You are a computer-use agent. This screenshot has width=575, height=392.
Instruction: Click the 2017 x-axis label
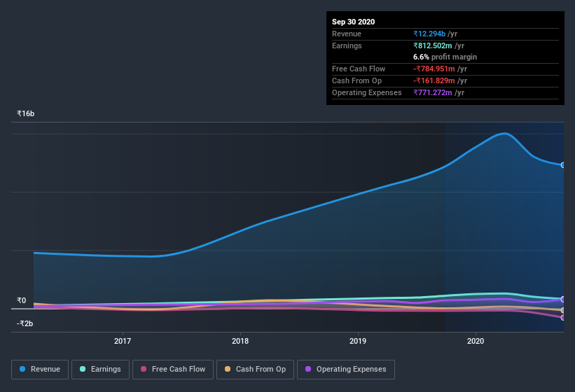pyautogui.click(x=123, y=341)
